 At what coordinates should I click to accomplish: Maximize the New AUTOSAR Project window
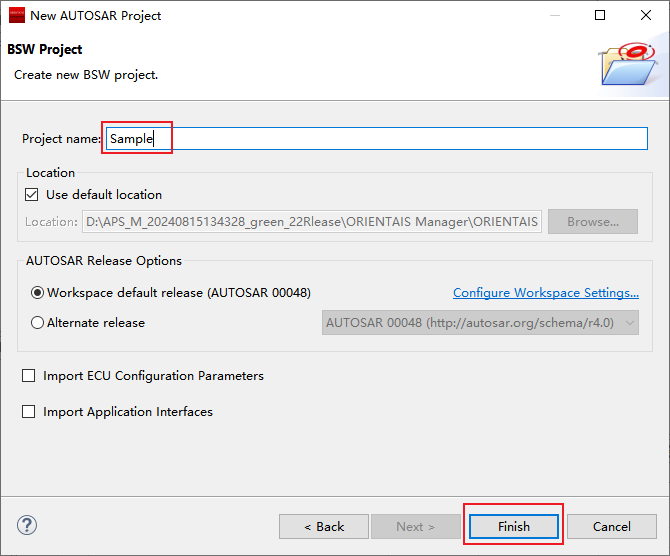(x=600, y=15)
